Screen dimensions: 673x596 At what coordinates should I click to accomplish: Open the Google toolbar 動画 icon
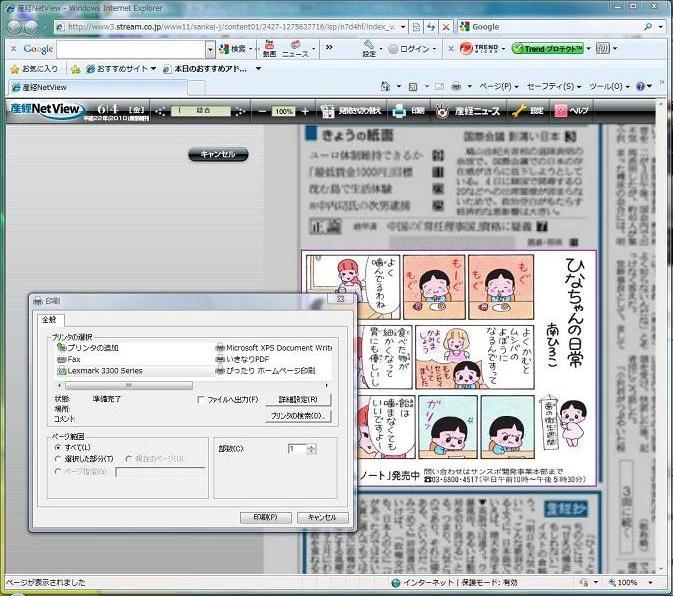point(269,48)
